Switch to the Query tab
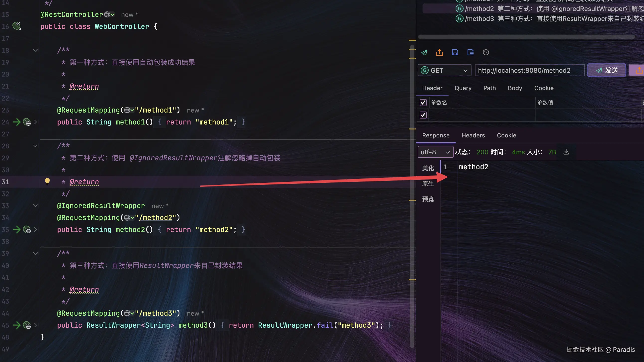 [x=463, y=88]
